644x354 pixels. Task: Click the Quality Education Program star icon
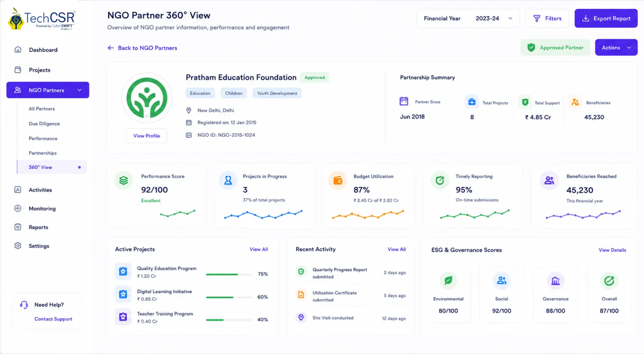tap(123, 271)
